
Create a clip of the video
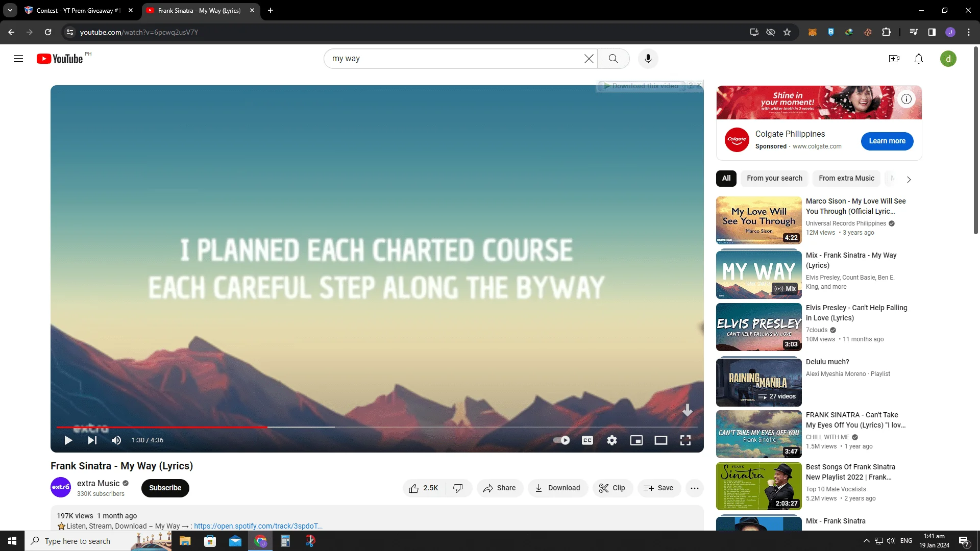pos(612,488)
